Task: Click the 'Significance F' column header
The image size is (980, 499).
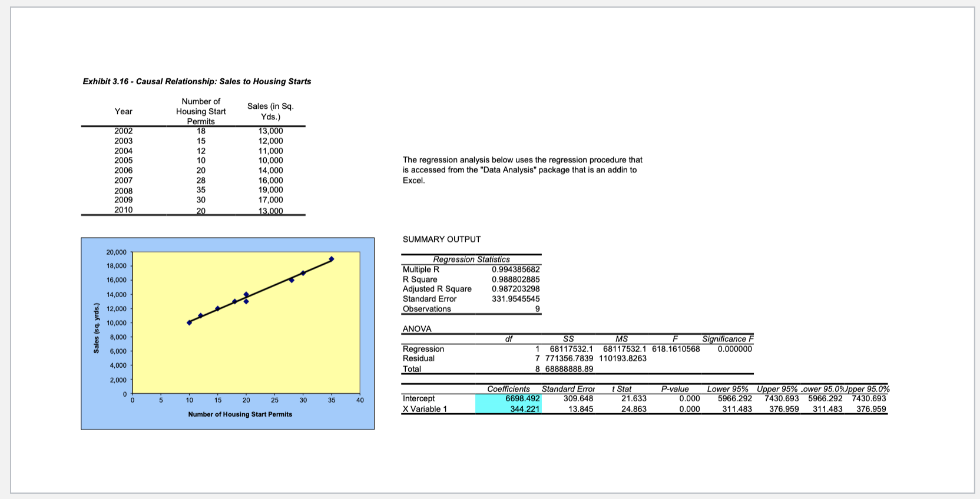Action: [728, 339]
